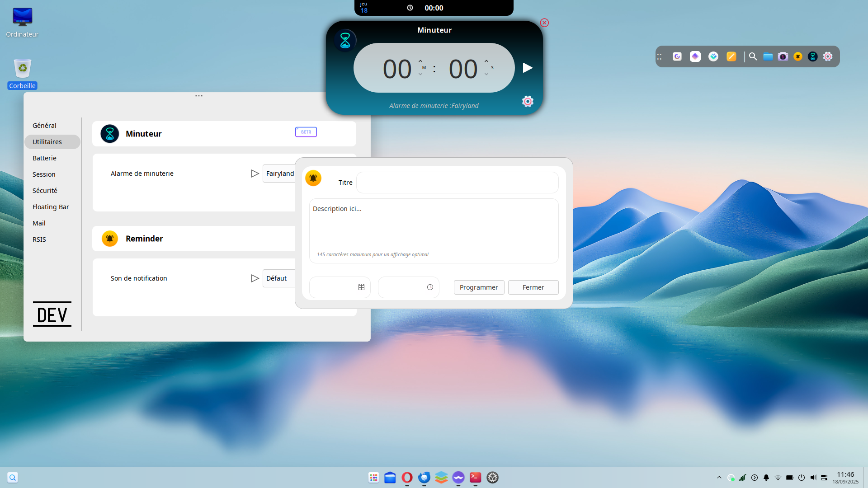Click into the Titre input field
868x488 pixels.
457,183
